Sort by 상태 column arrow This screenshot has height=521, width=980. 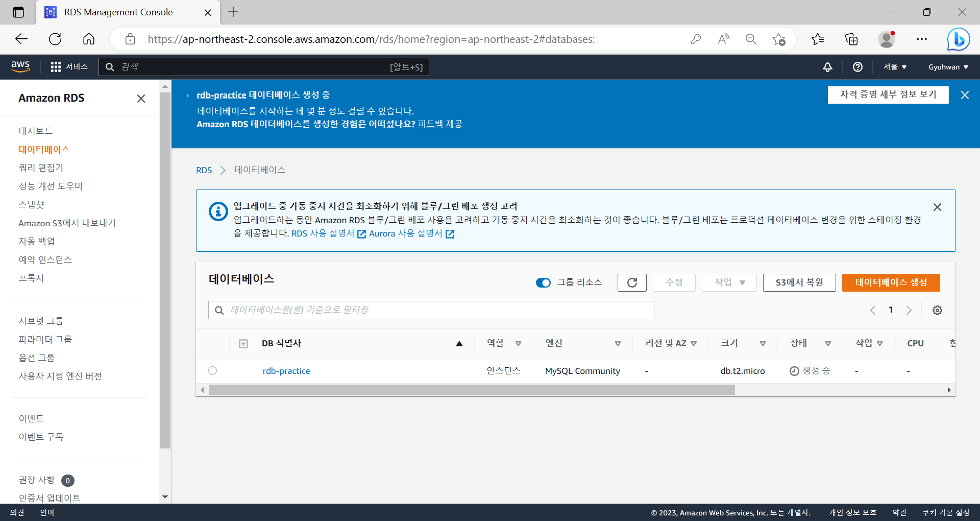click(x=828, y=344)
